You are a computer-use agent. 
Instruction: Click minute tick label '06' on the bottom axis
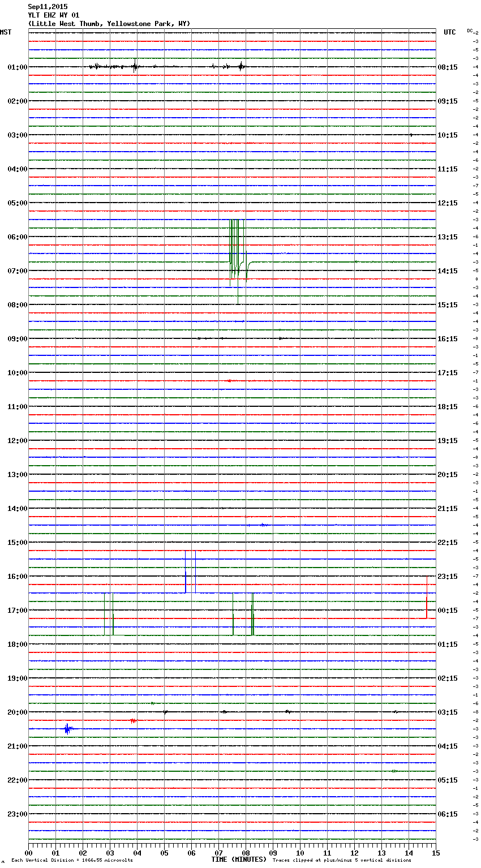click(x=191, y=853)
